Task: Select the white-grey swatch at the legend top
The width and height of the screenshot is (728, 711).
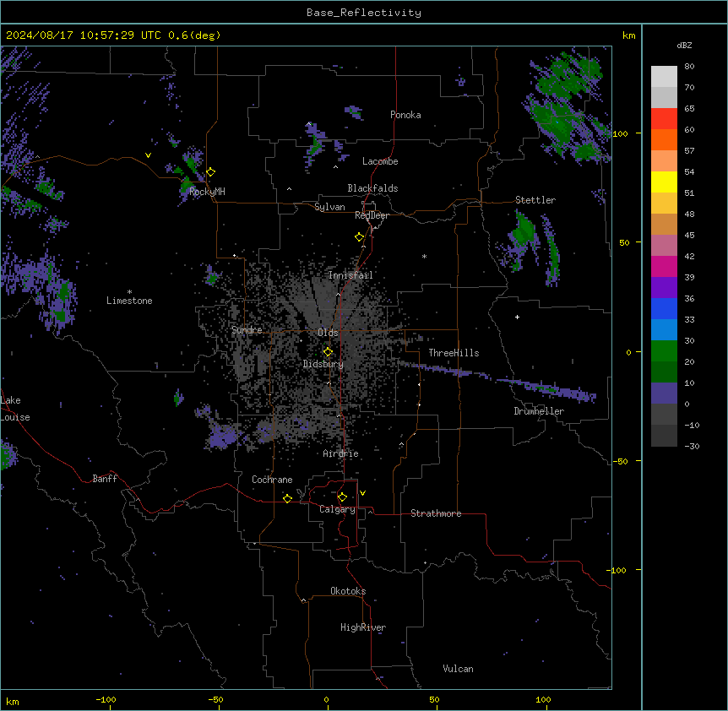Action: [664, 76]
